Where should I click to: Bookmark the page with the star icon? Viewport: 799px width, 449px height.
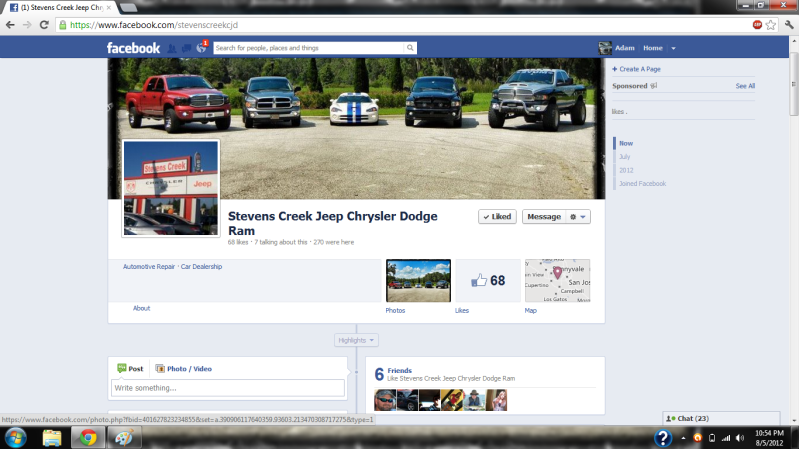point(771,25)
